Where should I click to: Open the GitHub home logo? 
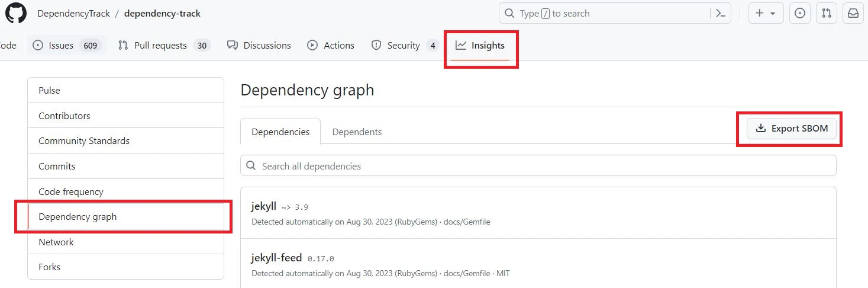[16, 13]
